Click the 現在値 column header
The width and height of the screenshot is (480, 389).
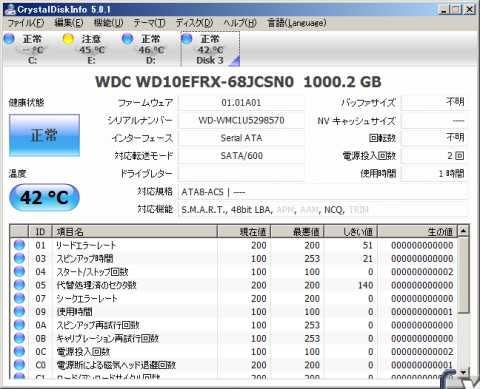[244, 231]
